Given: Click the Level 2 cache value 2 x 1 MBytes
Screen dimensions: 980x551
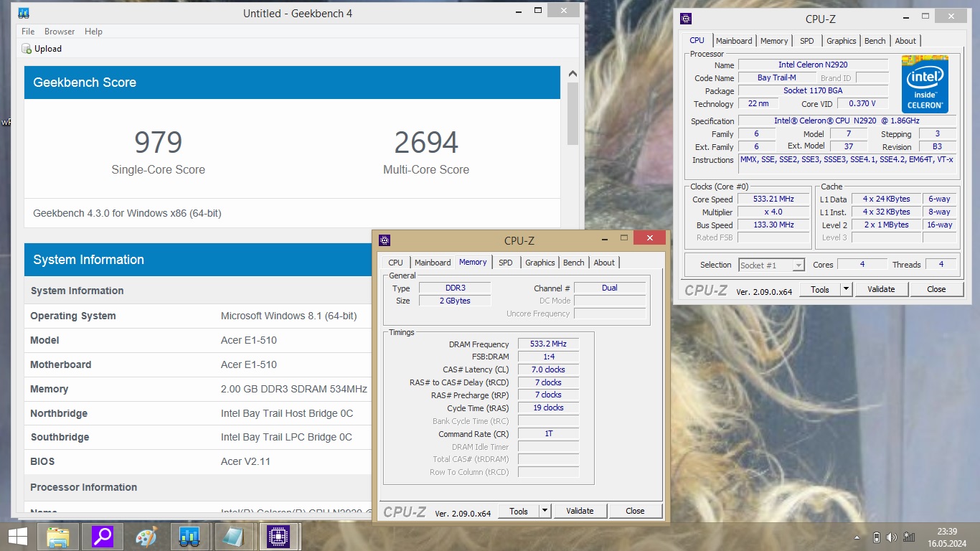Looking at the screenshot, I should pyautogui.click(x=886, y=225).
